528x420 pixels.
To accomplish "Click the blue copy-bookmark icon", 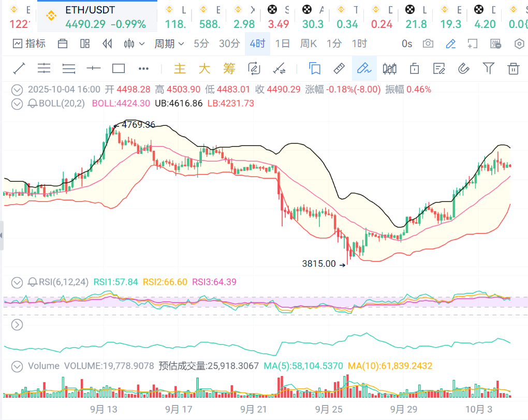I will pyautogui.click(x=315, y=69).
